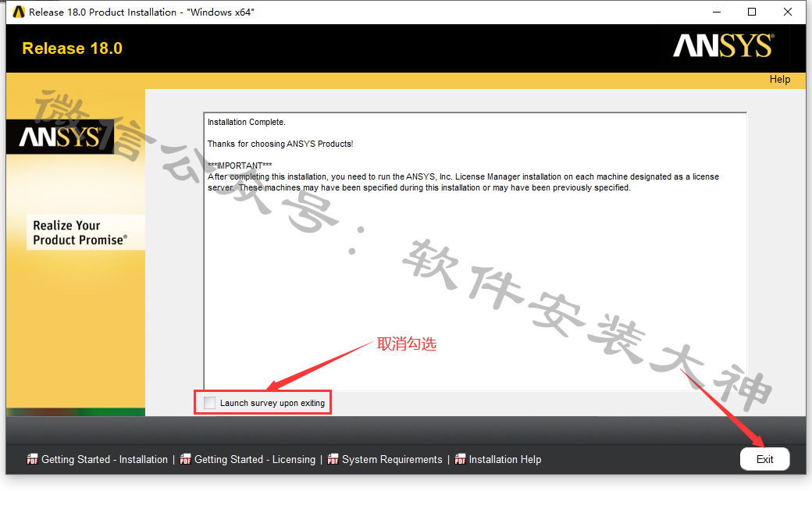Click the ANSYS logo in left sidebar
The height and width of the screenshot is (520, 812).
pos(60,137)
